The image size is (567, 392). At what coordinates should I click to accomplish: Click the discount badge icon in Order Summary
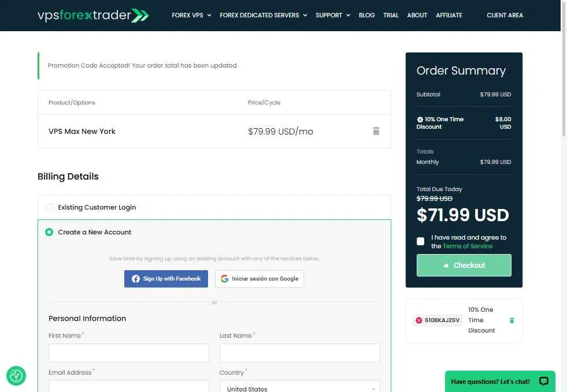click(x=420, y=120)
